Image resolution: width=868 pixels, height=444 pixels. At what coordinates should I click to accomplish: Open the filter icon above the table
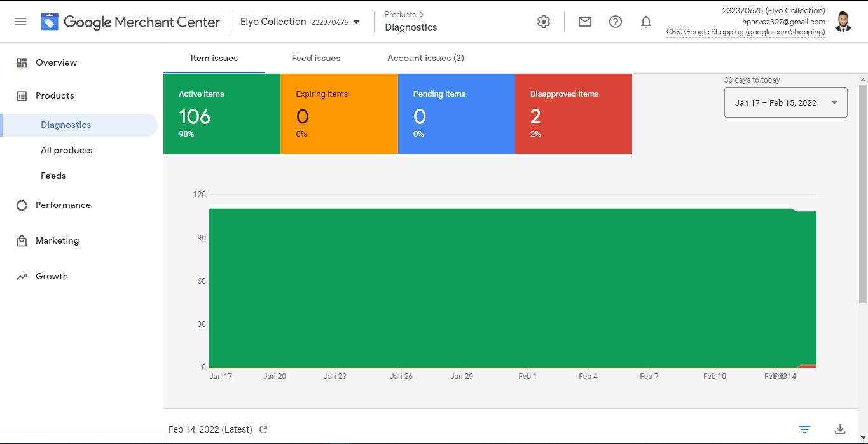coord(804,429)
